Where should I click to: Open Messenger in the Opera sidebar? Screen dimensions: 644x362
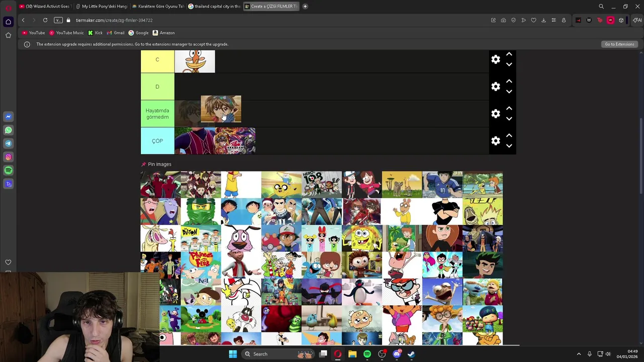(x=8, y=117)
